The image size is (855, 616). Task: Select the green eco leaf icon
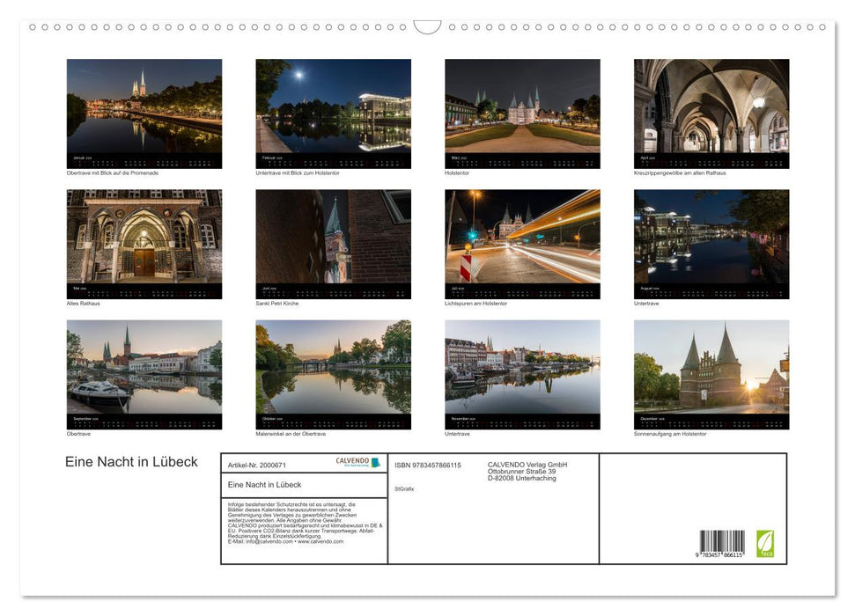[765, 543]
